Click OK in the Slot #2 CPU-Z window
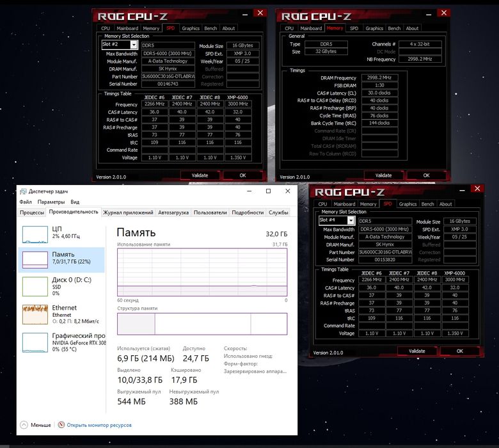The image size is (499, 448). [x=242, y=175]
